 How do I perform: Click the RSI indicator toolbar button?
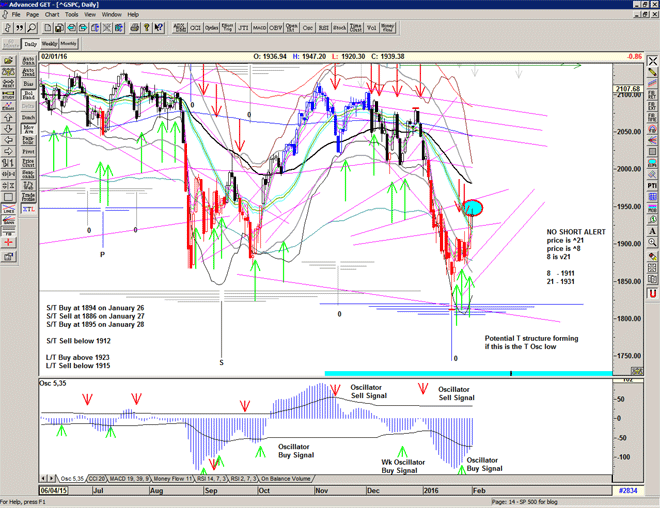[308, 28]
